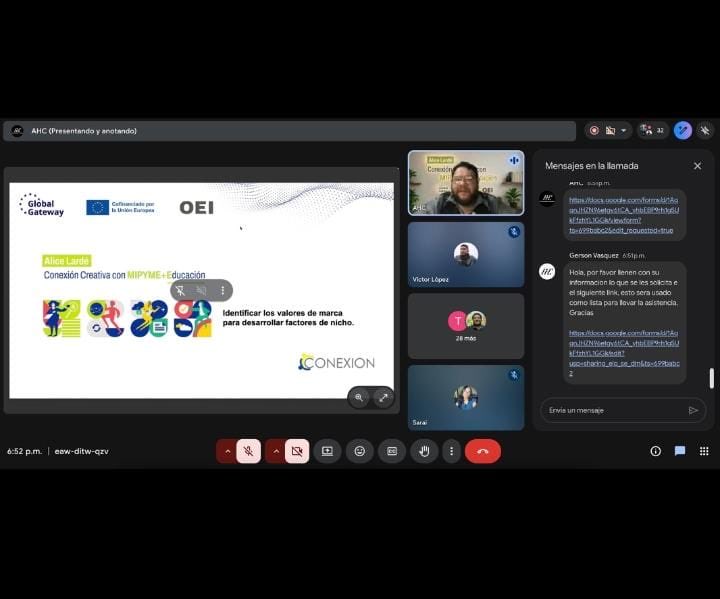Image resolution: width=720 pixels, height=599 pixels.
Task: Select the Sarai participant tile
Action: (x=466, y=398)
